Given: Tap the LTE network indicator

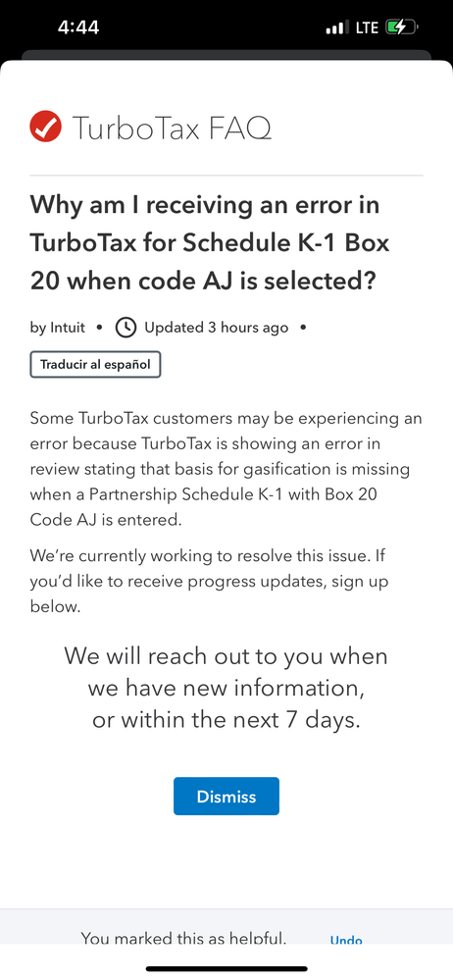Looking at the screenshot, I should (368, 27).
